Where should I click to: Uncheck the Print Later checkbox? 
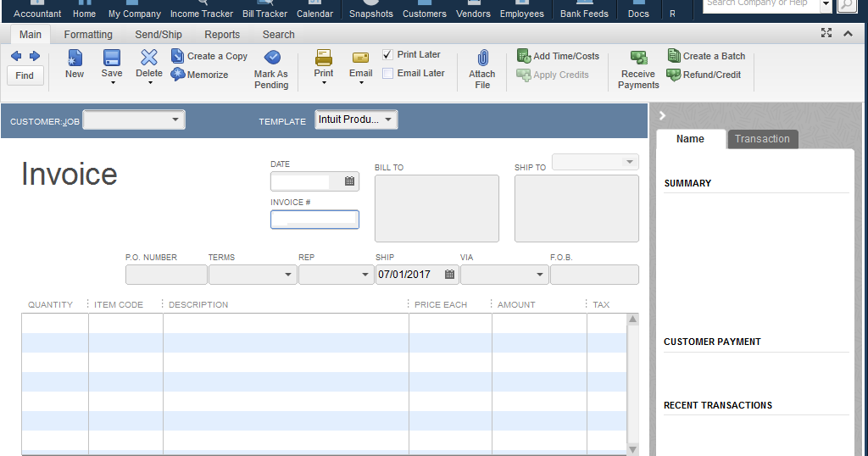(x=388, y=55)
